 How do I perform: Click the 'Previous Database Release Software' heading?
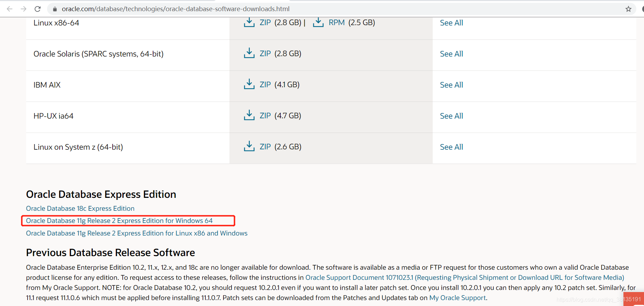pos(111,253)
